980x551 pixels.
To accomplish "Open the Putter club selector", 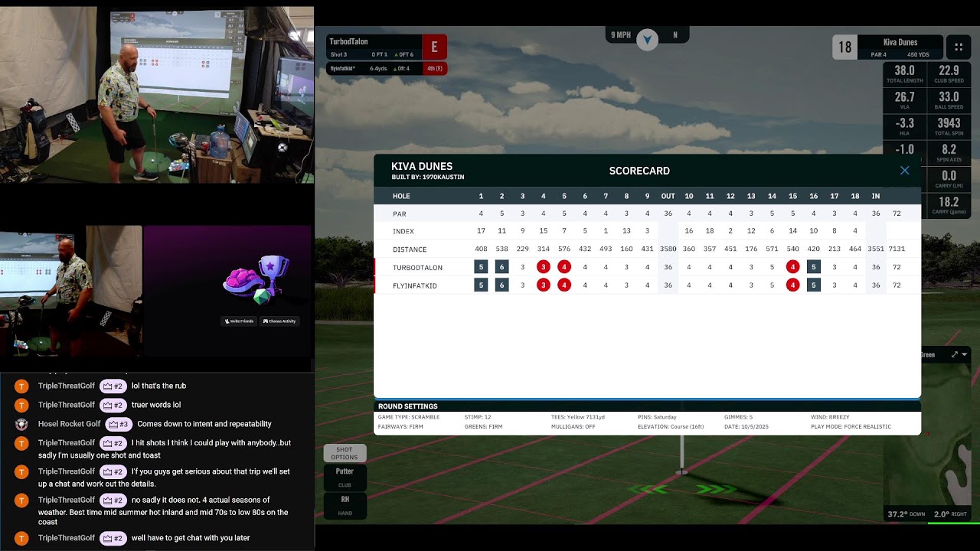I will tap(345, 476).
